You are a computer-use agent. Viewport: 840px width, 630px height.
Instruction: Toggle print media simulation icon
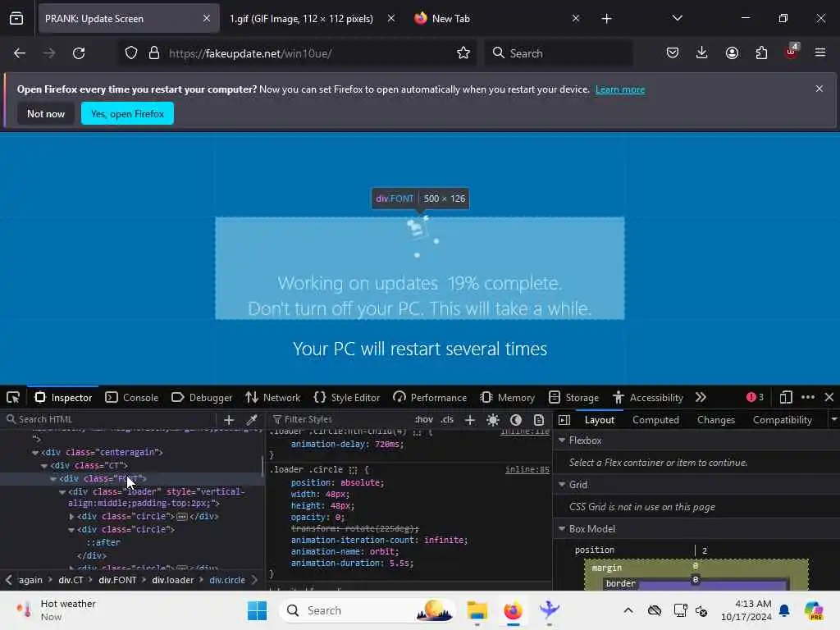click(539, 420)
